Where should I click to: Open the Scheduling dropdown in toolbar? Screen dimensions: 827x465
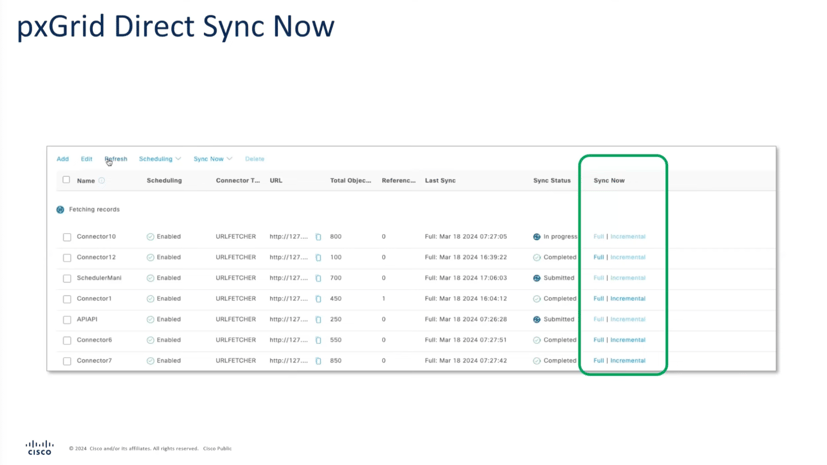point(160,159)
